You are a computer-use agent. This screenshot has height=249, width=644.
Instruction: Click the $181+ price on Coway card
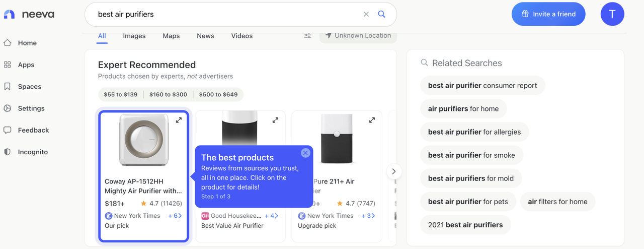(115, 204)
